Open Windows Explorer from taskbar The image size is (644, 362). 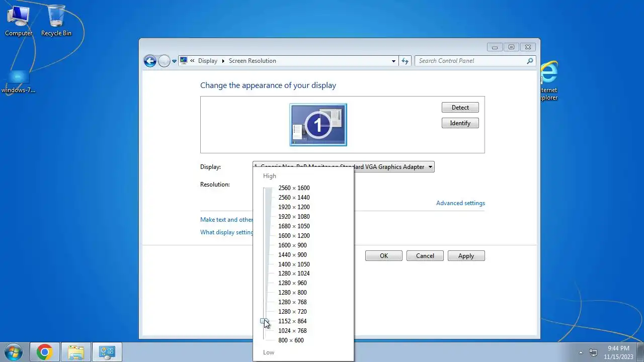(76, 352)
